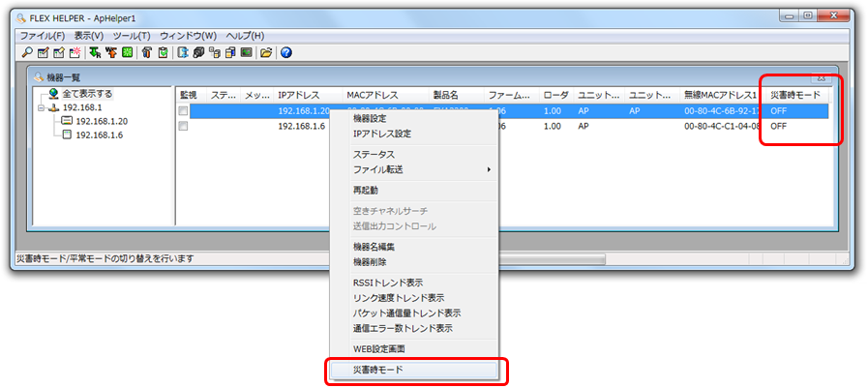Select 全て表示する in the device tree
This screenshot has height=388, width=868.
pos(86,94)
